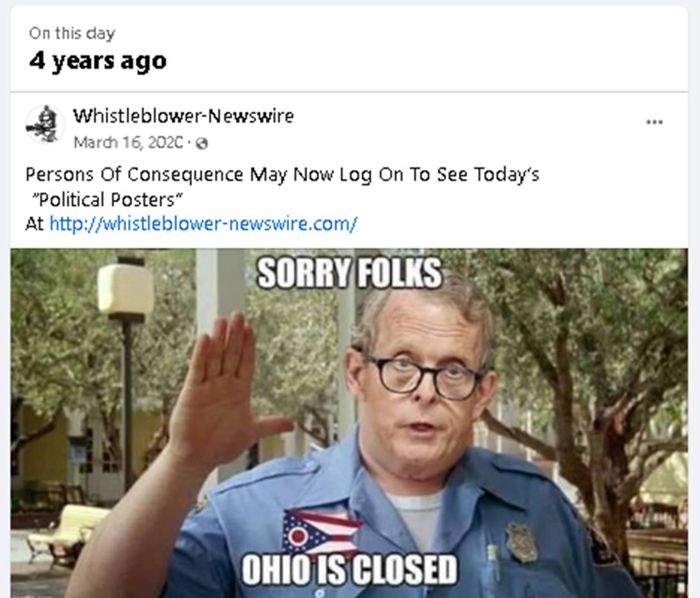700x598 pixels.
Task: Click the Ohio flag on the shirt
Action: (322, 532)
